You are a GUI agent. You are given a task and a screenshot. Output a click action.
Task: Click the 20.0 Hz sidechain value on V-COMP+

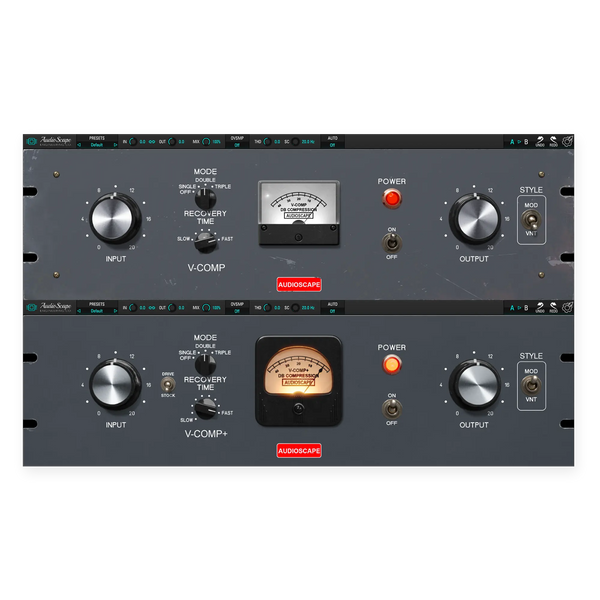point(308,308)
